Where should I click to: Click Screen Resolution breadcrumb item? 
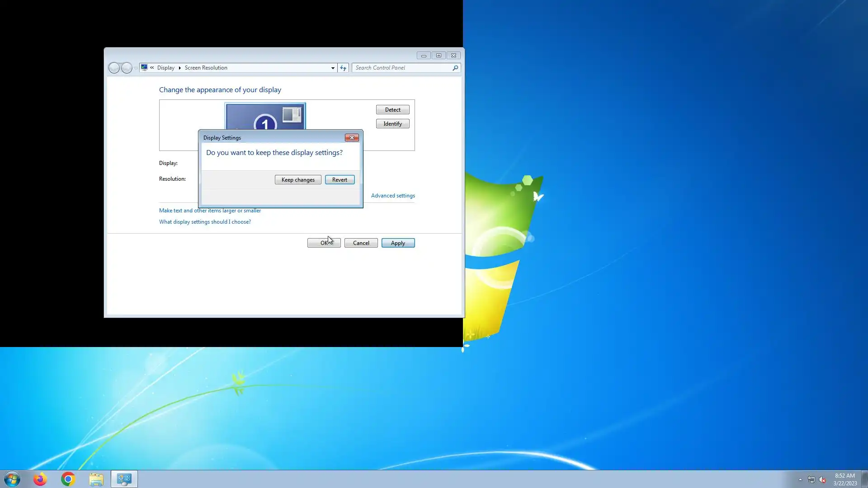click(206, 68)
